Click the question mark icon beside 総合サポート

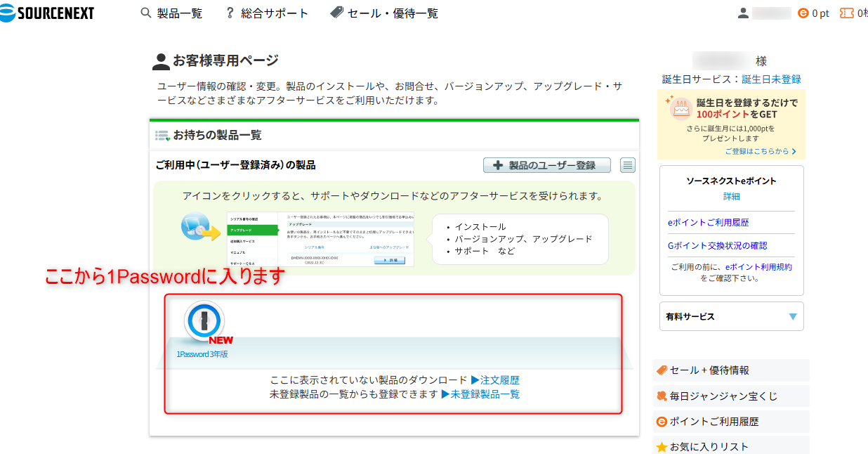[x=230, y=13]
